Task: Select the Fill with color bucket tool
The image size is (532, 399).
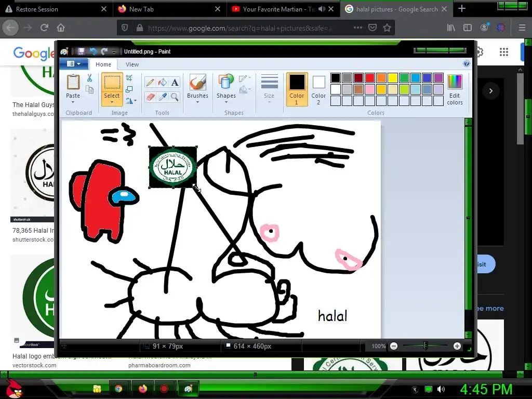Action: pos(163,82)
